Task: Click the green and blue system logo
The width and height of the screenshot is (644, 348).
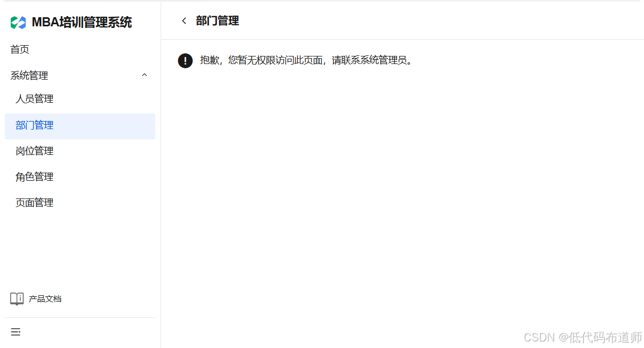Action: coord(18,23)
